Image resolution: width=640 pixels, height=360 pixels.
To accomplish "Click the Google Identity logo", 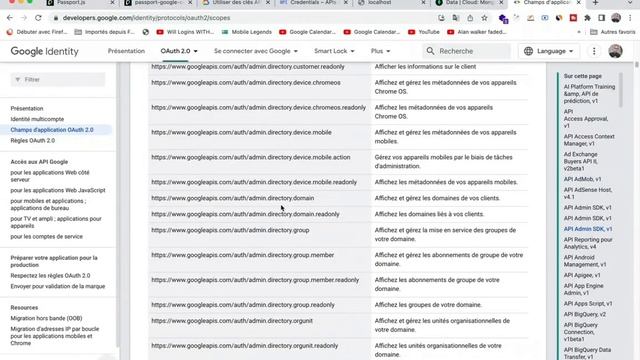I will (44, 51).
